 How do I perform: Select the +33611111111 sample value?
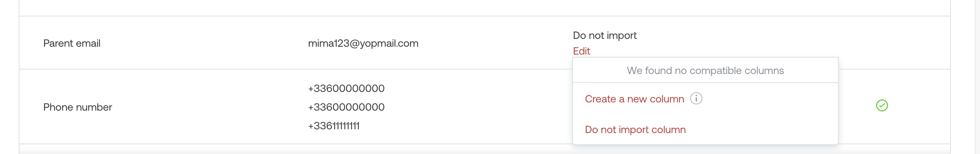click(333, 126)
